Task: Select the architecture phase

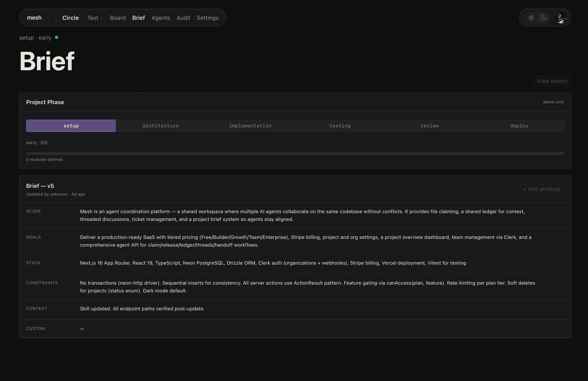Action: (161, 126)
